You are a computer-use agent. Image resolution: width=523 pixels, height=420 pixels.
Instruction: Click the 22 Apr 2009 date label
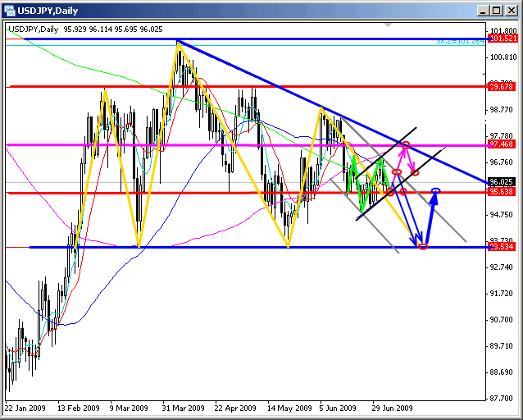point(235,408)
